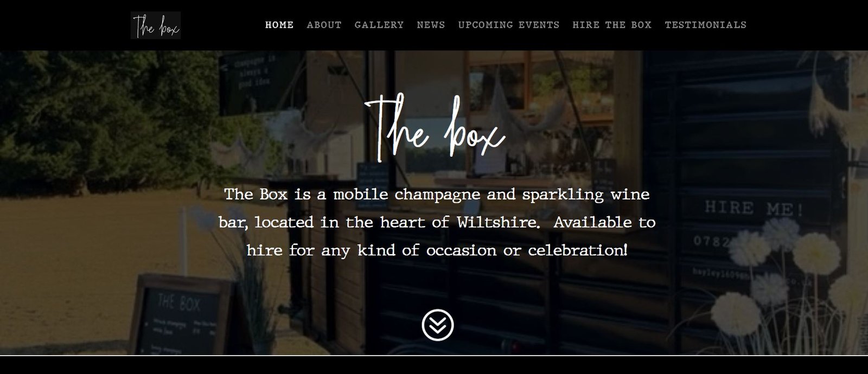Click the double-chevron scroll down icon

pyautogui.click(x=438, y=325)
